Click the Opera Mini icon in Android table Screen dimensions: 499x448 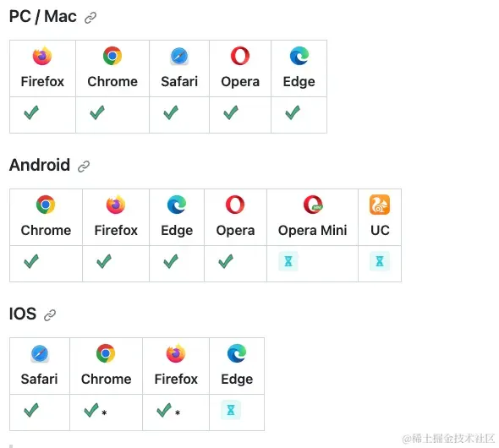(313, 205)
